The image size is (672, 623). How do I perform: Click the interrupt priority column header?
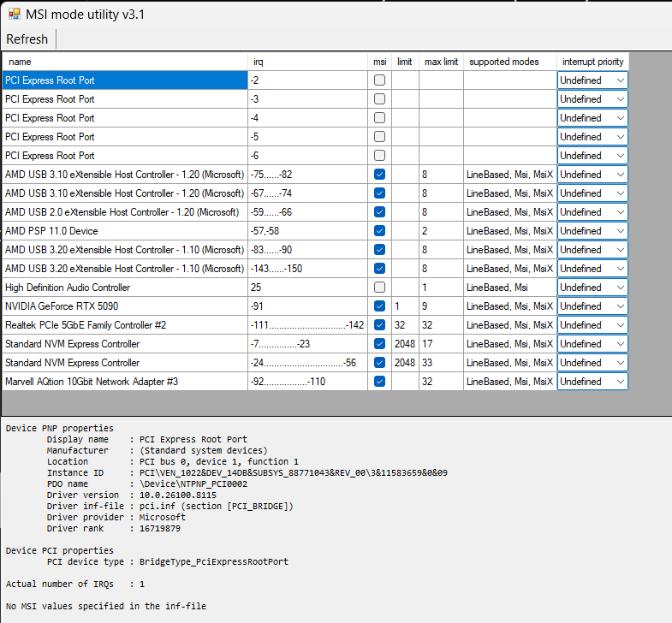click(x=592, y=62)
